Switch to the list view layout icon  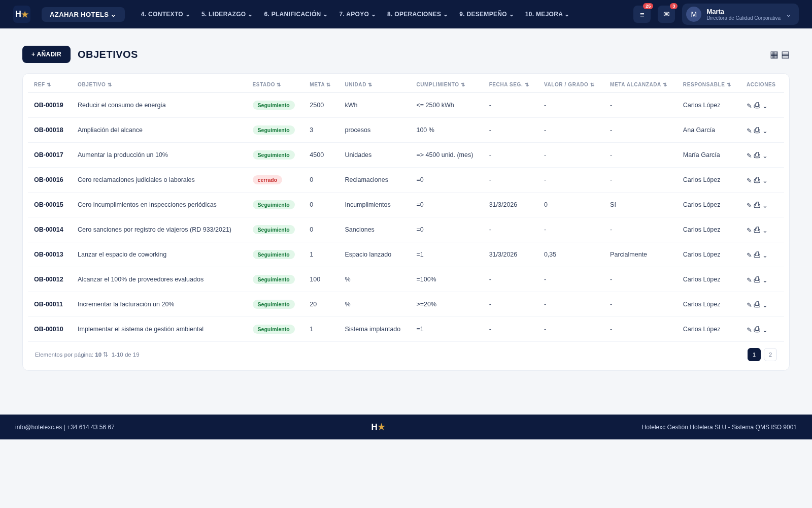point(785,55)
